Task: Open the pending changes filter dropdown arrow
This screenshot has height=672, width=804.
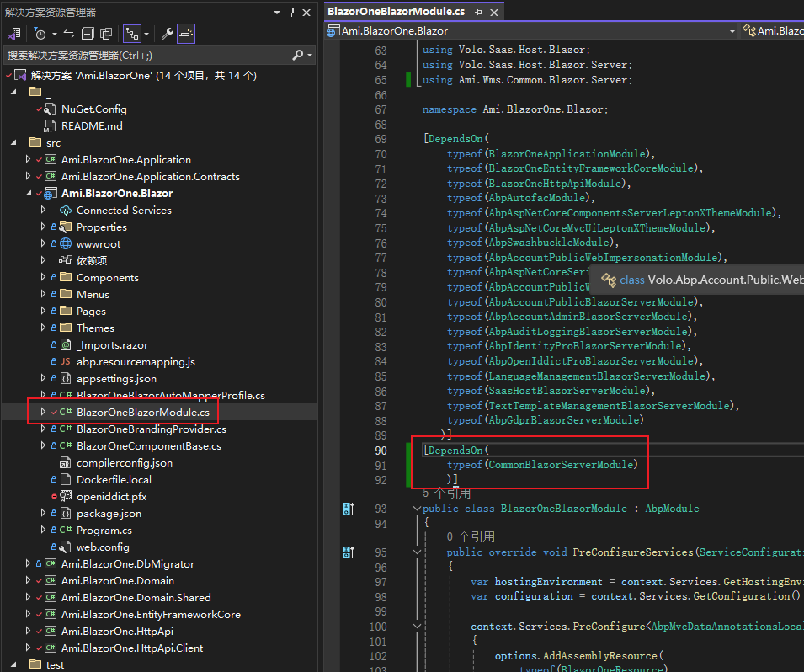Action: [x=54, y=35]
